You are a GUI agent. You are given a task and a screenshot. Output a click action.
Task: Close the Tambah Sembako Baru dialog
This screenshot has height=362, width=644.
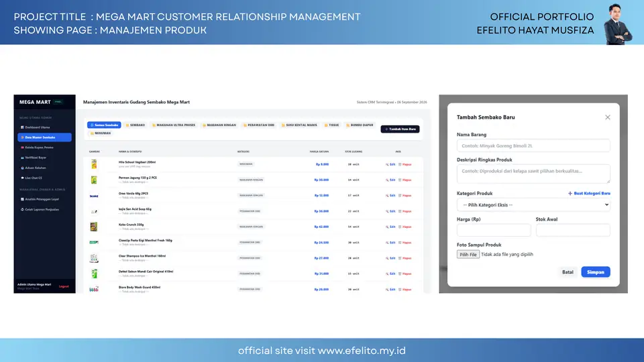(x=608, y=117)
